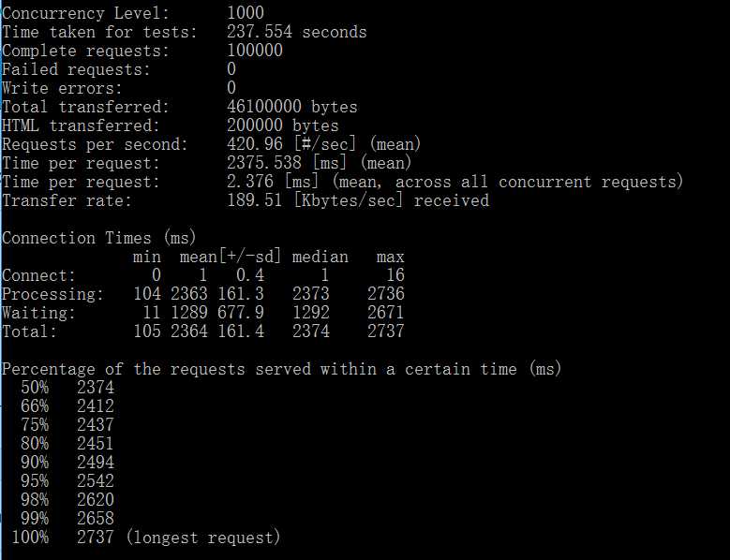The width and height of the screenshot is (730, 560).
Task: Select the Total row median value 2374
Action: pos(311,332)
